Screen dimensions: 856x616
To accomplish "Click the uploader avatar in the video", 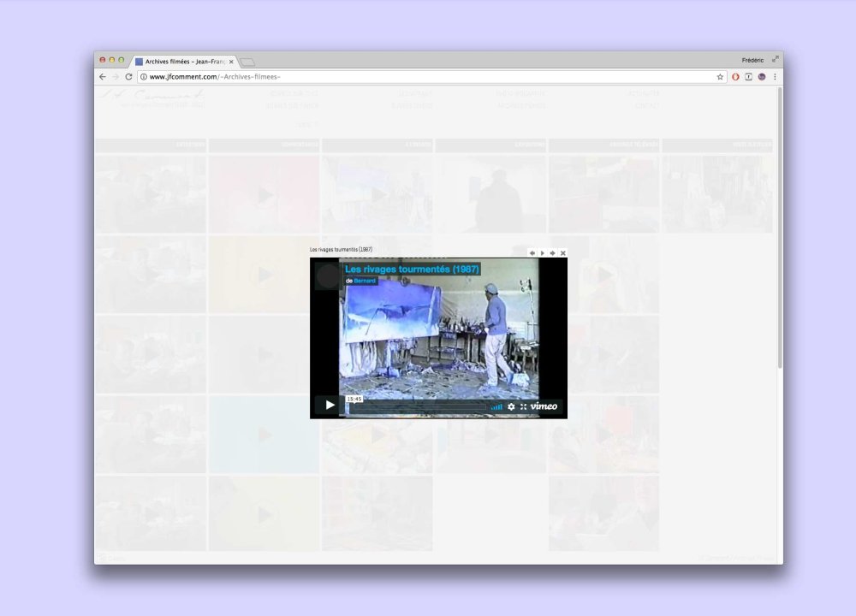I will click(x=328, y=276).
